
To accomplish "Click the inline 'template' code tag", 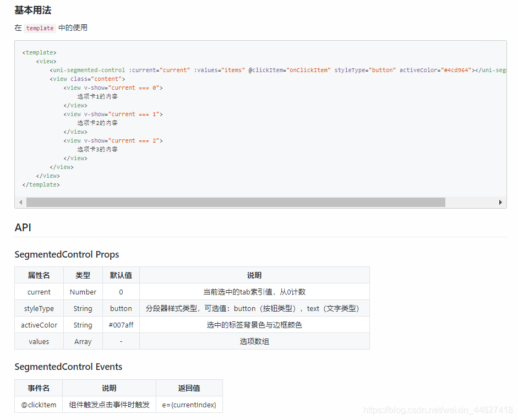I will pyautogui.click(x=40, y=28).
